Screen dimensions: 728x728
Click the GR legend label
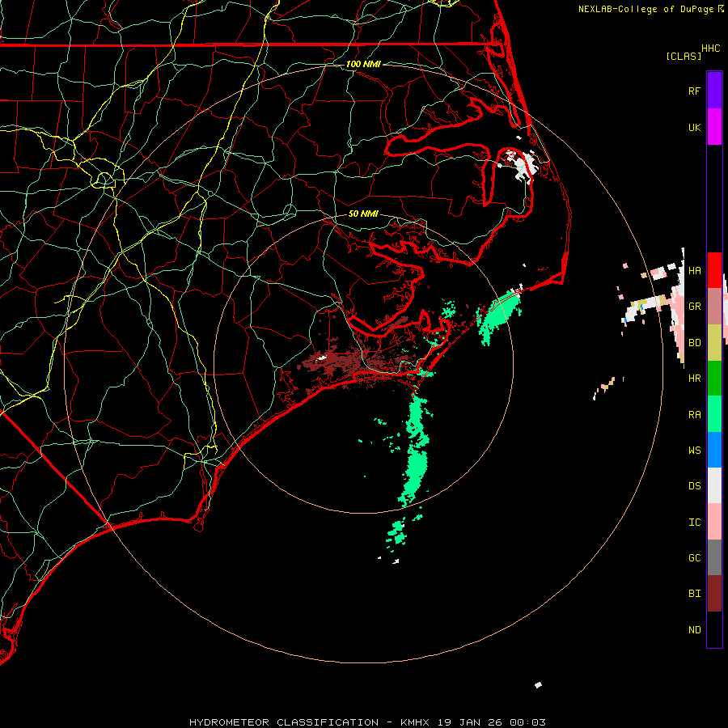[694, 307]
